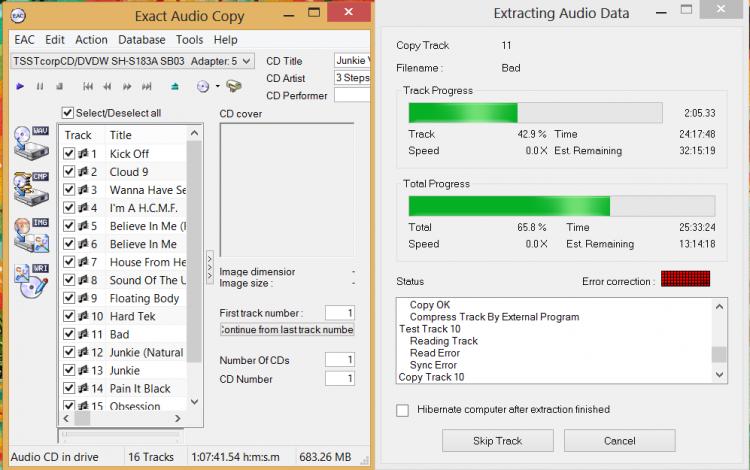Viewport: 750px width, 470px height.
Task: Click the fast forward playback icon
Action: coord(127,87)
